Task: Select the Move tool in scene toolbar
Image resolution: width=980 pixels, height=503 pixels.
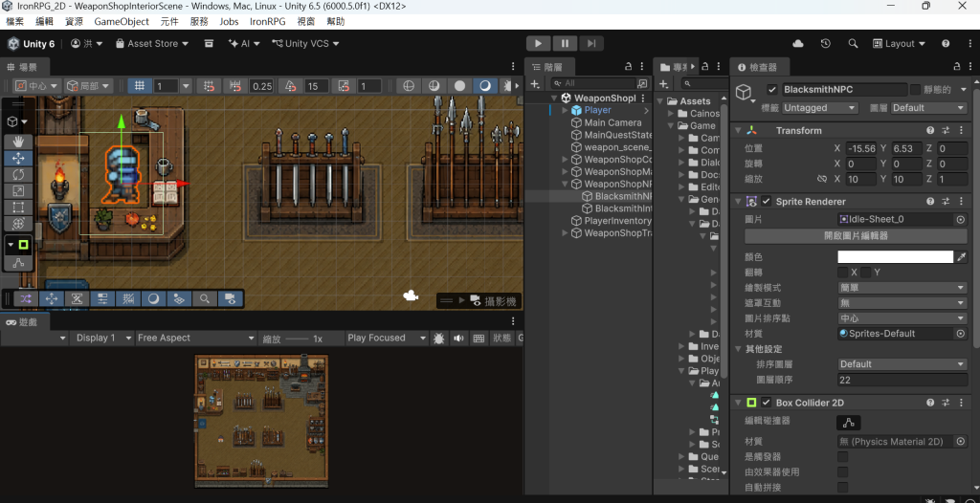Action: pyautogui.click(x=18, y=158)
